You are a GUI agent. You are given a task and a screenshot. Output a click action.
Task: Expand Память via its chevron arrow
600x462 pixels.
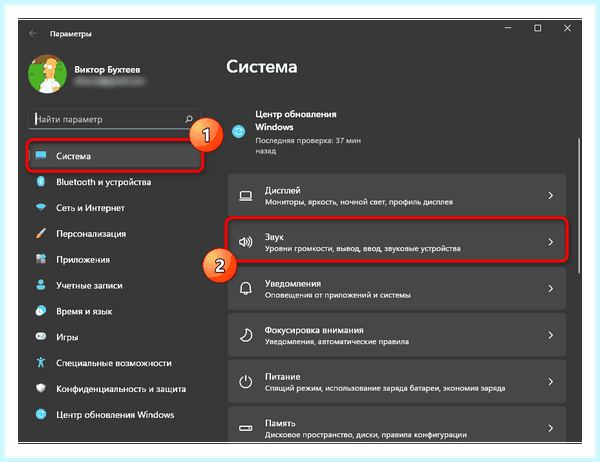pos(551,428)
